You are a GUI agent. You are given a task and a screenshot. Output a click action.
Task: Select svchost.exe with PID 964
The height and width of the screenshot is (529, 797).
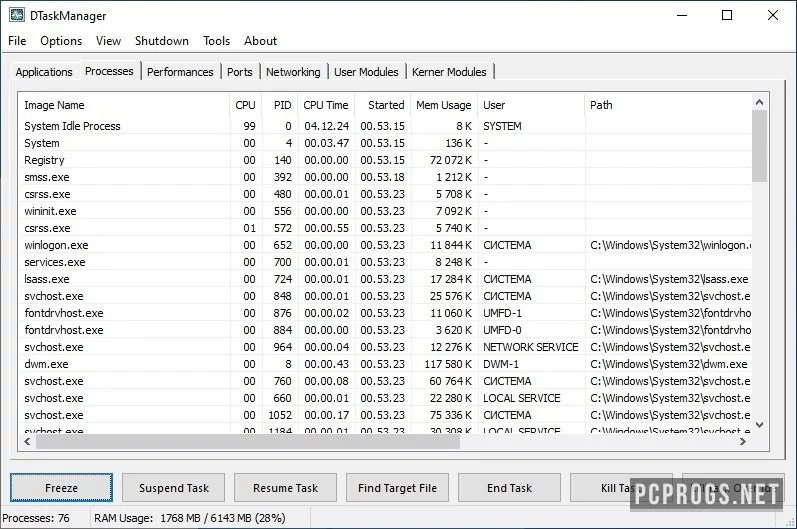point(385,347)
